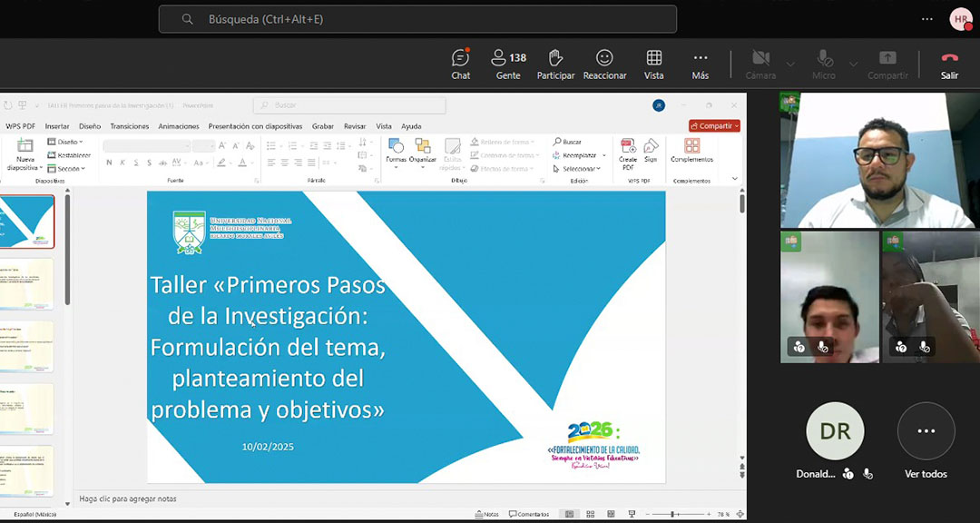The image size is (980, 523).
Task: Switch to the Transiciones ribbon tab
Action: point(130,126)
